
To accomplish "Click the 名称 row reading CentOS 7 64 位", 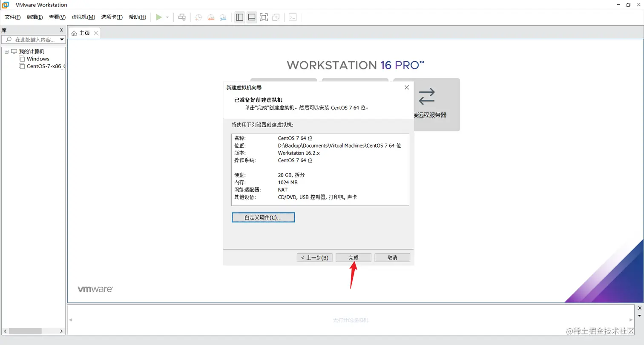I will coord(320,138).
